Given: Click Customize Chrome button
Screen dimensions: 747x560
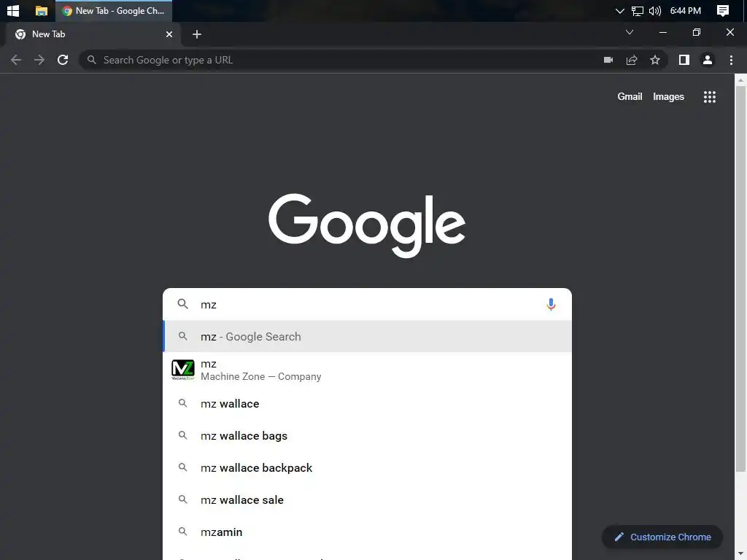Looking at the screenshot, I should click(662, 537).
